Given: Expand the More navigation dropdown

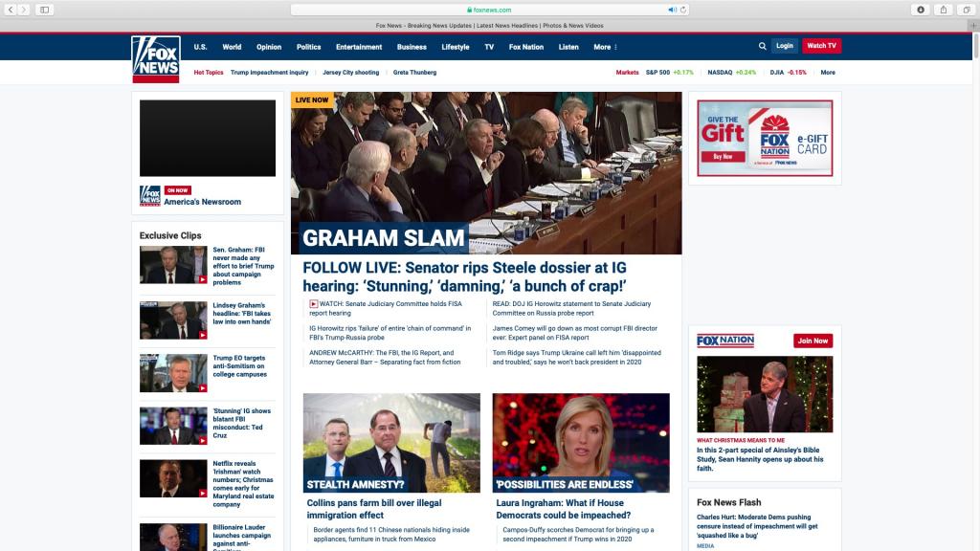Looking at the screenshot, I should [x=605, y=47].
